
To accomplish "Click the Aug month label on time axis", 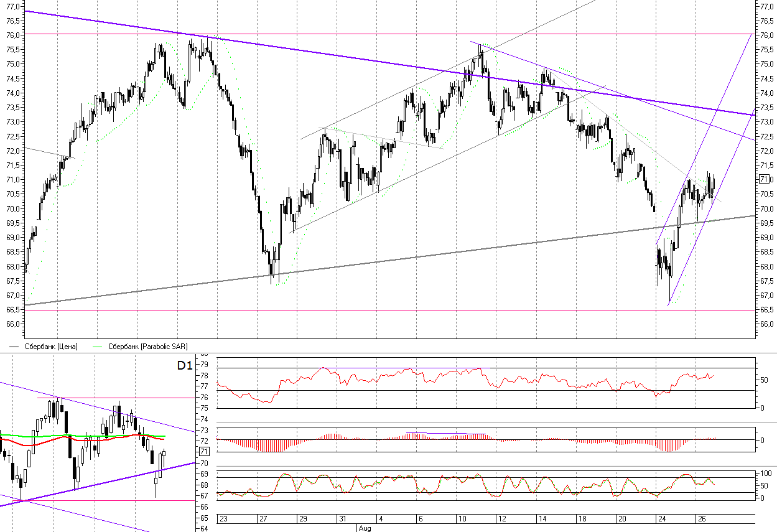I will pyautogui.click(x=365, y=528).
